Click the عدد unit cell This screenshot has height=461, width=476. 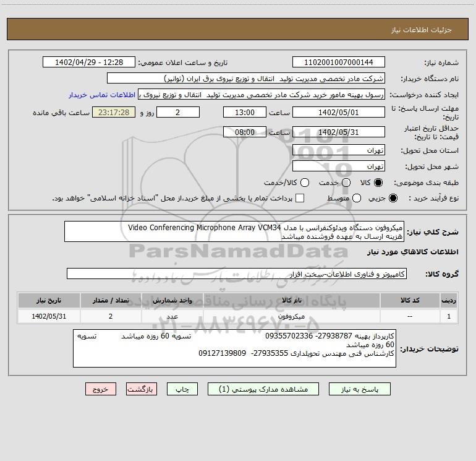[172, 316]
